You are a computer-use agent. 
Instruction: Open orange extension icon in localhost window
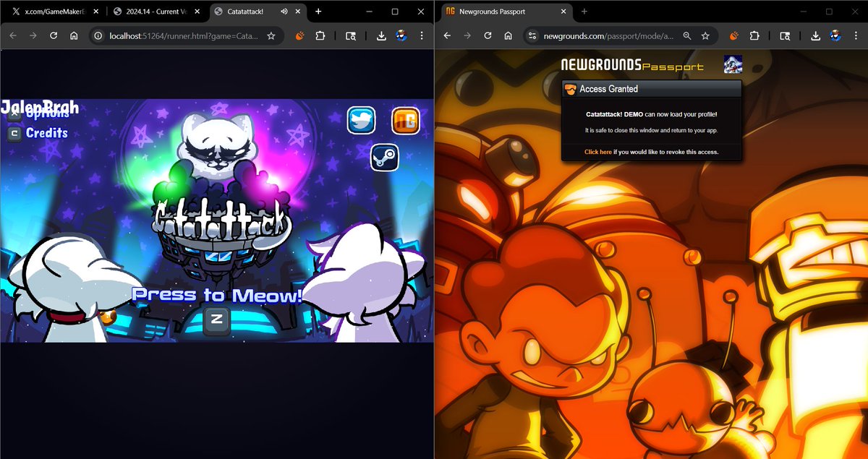[x=300, y=35]
